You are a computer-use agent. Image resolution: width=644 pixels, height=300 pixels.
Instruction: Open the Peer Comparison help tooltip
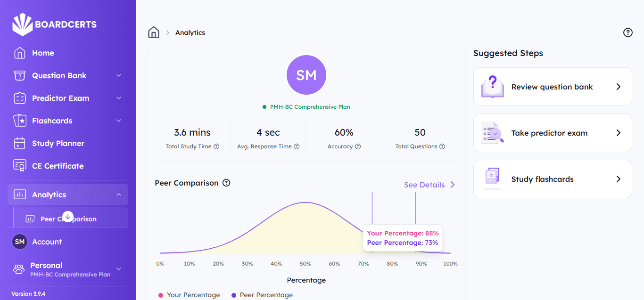coord(226,183)
